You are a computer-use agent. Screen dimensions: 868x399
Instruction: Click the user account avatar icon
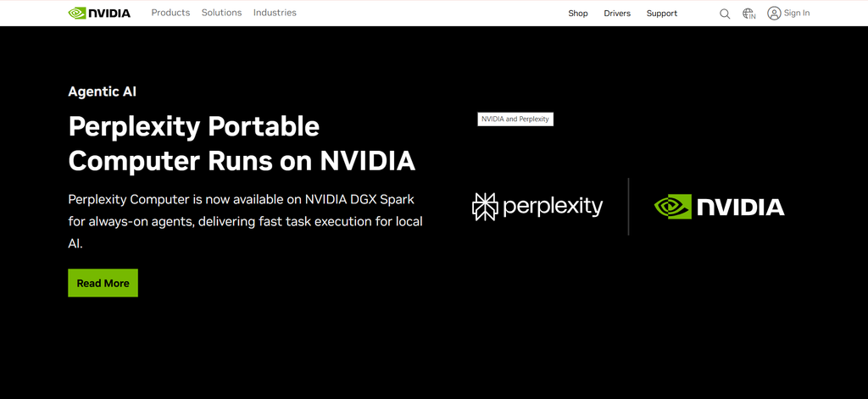coord(774,14)
